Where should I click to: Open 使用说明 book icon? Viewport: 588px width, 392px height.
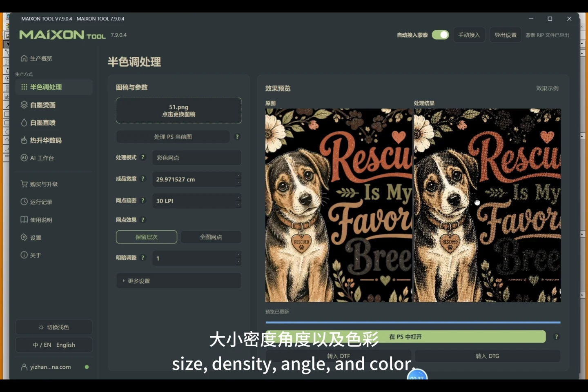[24, 220]
